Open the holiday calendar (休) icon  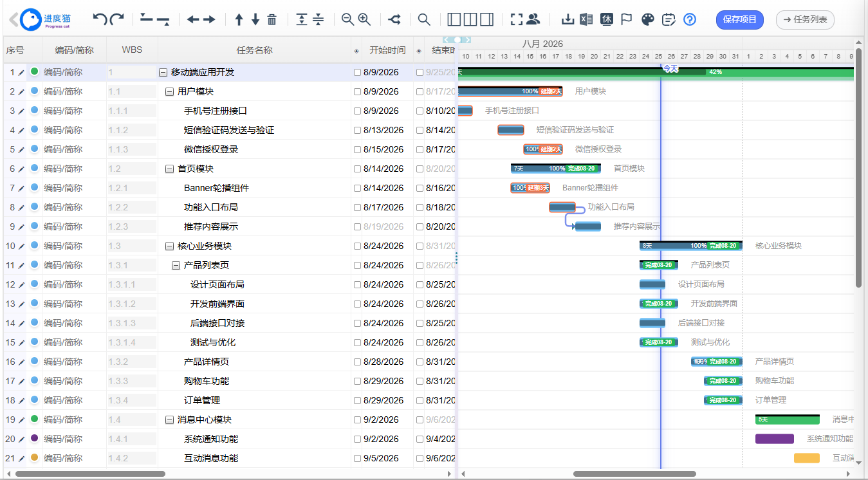[607, 19]
